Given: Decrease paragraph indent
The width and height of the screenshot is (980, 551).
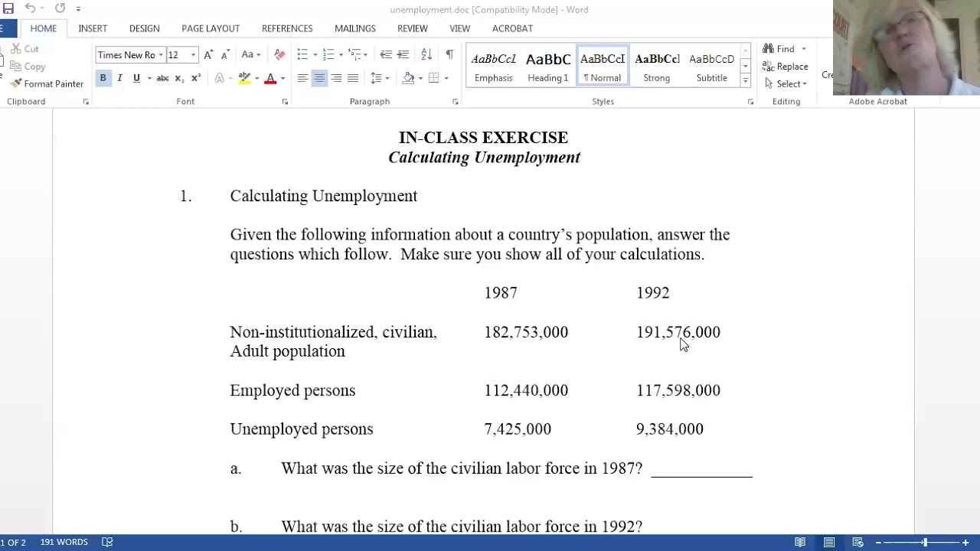Looking at the screenshot, I should coord(386,55).
